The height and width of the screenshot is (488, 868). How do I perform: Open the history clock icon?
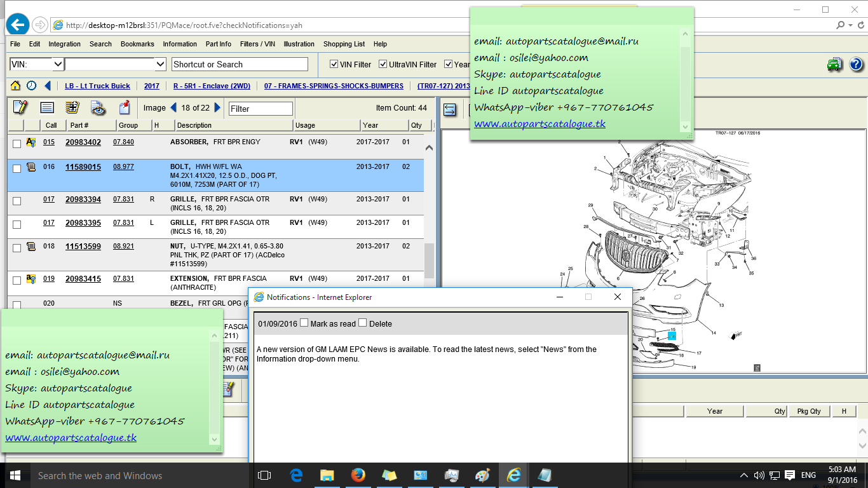(x=31, y=86)
